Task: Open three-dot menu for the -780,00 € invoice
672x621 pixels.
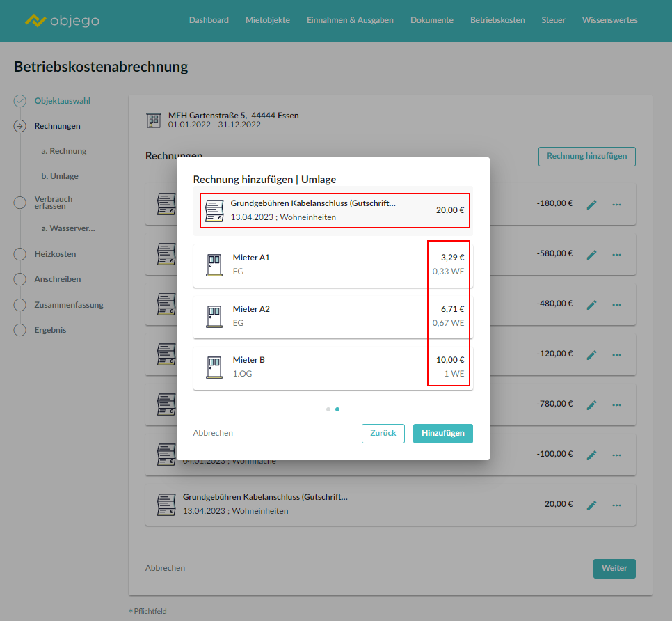Action: coord(616,405)
